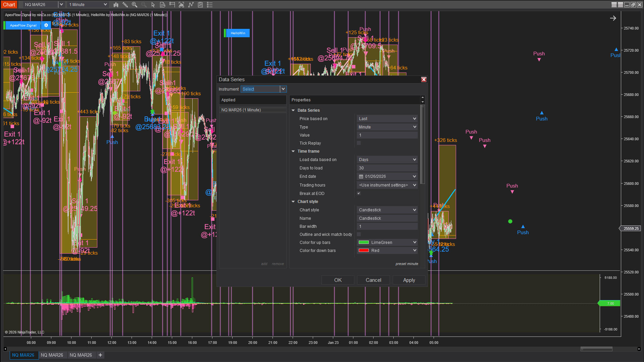Click ApexFlow Zignal settings gear icon
The height and width of the screenshot is (362, 644).
(x=46, y=25)
